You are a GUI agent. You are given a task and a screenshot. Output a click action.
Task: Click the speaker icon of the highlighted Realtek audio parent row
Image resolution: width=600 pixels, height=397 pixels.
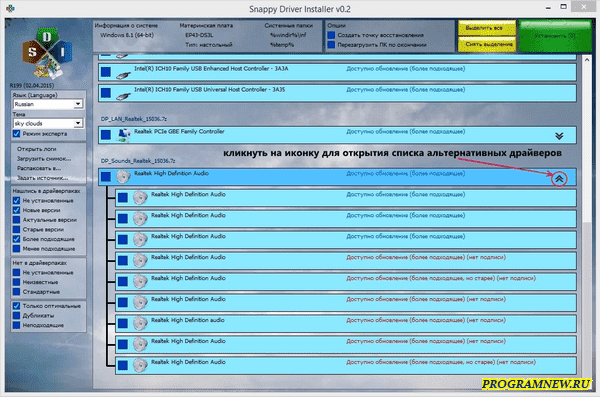tap(123, 176)
